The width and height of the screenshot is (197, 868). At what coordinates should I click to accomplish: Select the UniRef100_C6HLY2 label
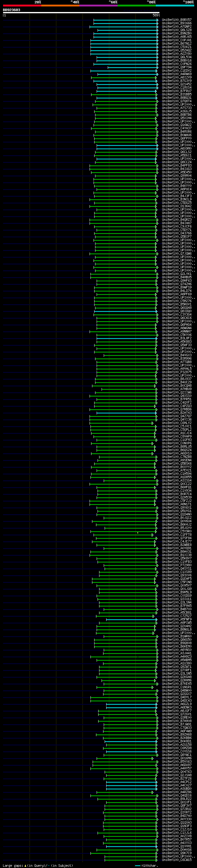point(176,423)
